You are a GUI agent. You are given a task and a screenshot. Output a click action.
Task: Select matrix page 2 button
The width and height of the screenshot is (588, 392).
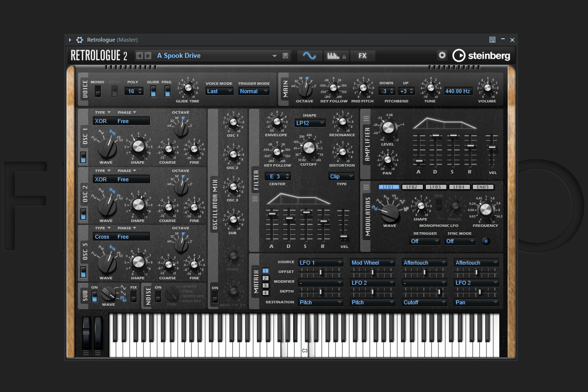pos(266,278)
